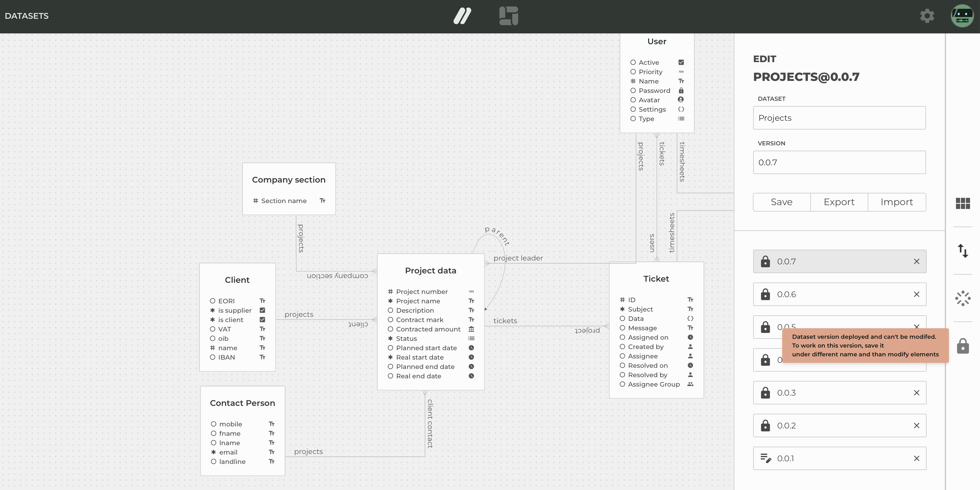The width and height of the screenshot is (980, 490).
Task: Click Assignee Group people icon in Ticket
Action: (690, 384)
